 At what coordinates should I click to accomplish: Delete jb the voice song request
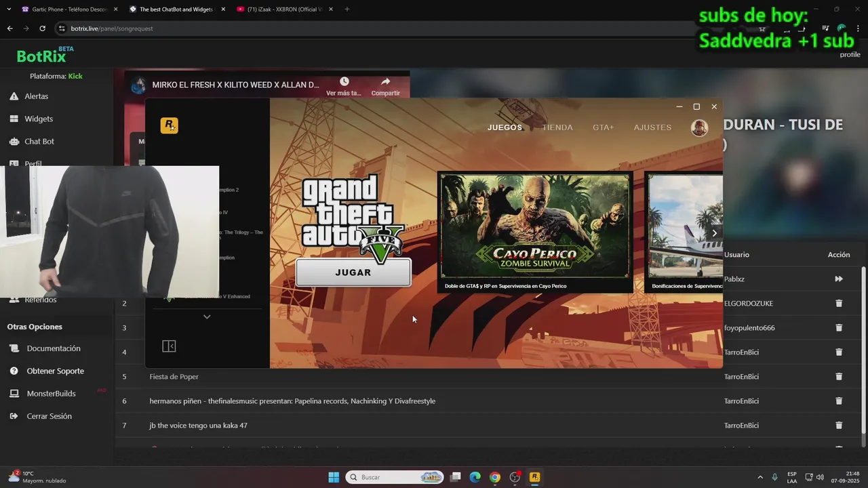839,425
